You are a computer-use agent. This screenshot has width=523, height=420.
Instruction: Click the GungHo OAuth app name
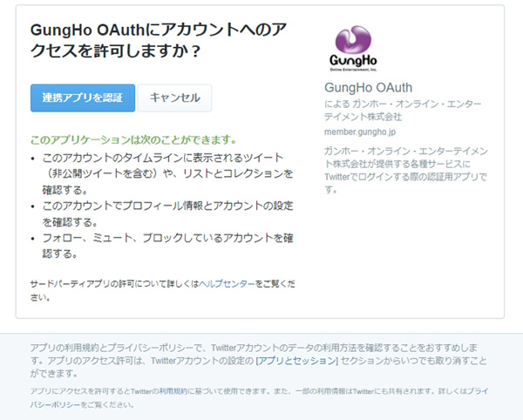click(368, 88)
